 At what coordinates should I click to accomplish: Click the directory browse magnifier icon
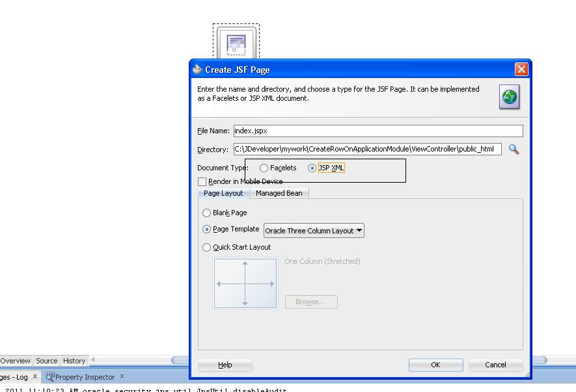pos(514,149)
